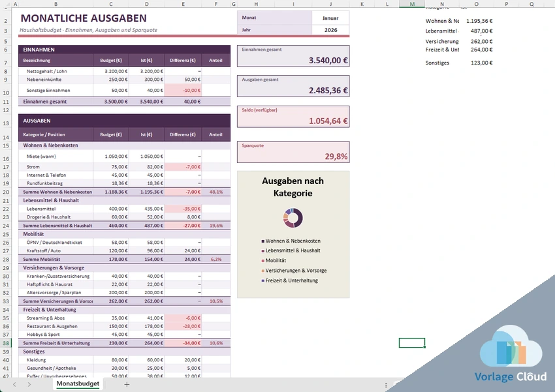Add a new sheet with the plus icon

(127, 384)
